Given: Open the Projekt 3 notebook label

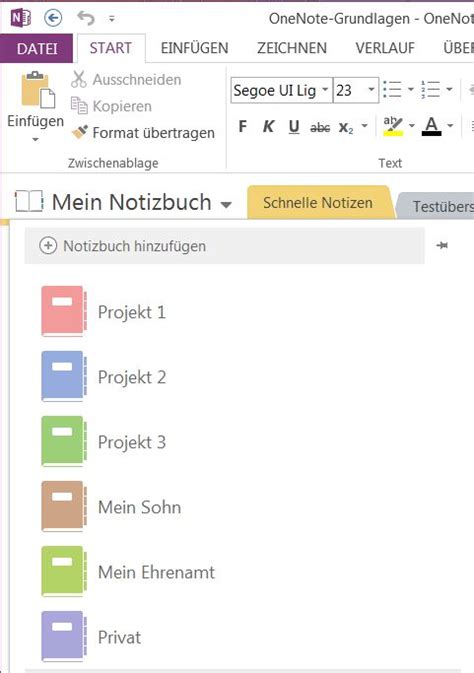Looking at the screenshot, I should tap(132, 443).
